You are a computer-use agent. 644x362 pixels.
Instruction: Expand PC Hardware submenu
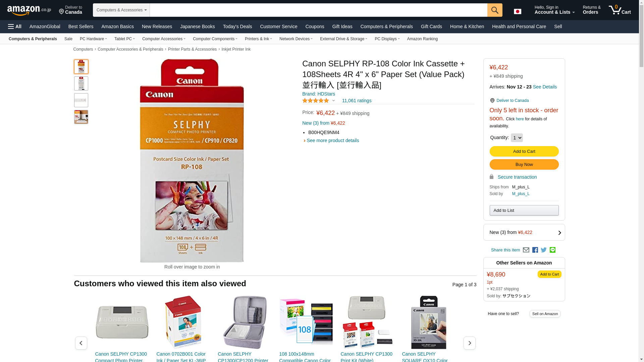point(93,39)
